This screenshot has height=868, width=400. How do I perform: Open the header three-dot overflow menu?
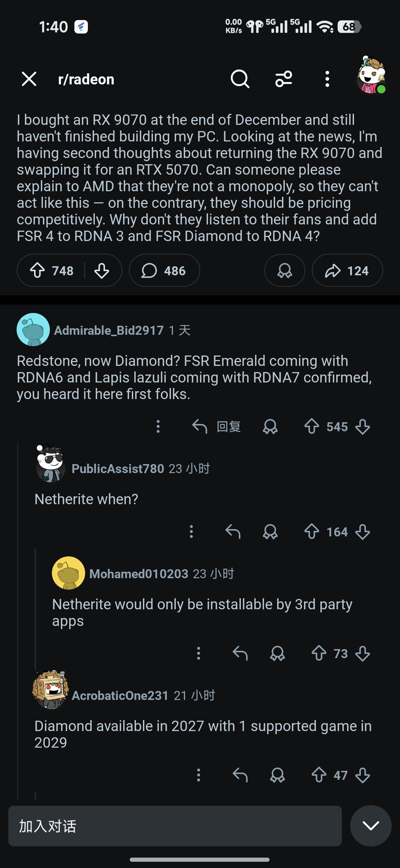[327, 79]
